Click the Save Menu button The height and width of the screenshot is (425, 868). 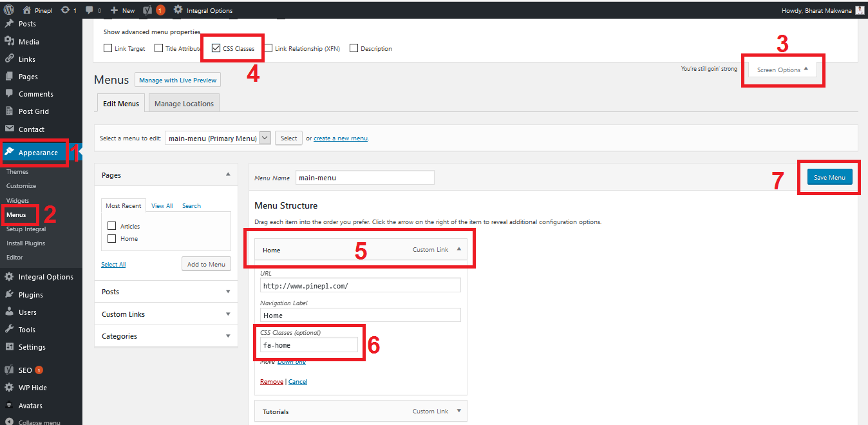(829, 176)
